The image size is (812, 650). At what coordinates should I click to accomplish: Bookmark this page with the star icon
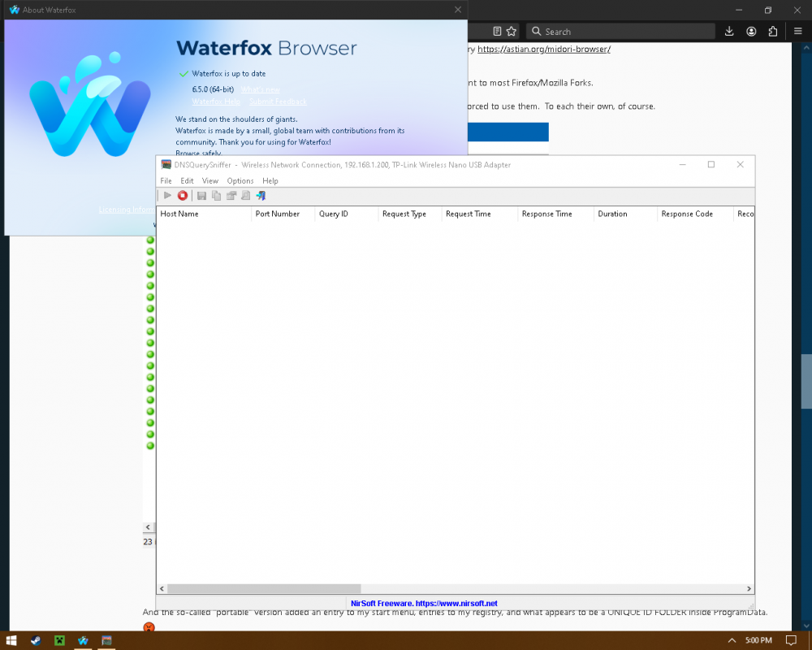click(x=512, y=32)
